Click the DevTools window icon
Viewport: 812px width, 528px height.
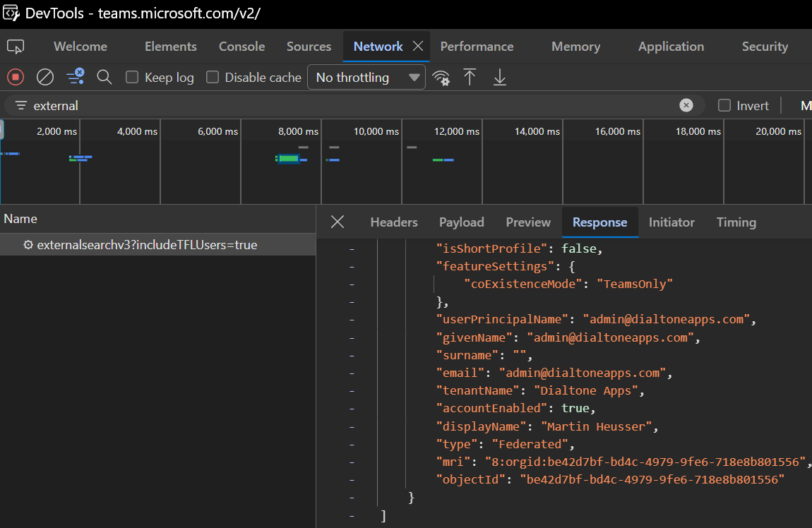click(x=11, y=13)
